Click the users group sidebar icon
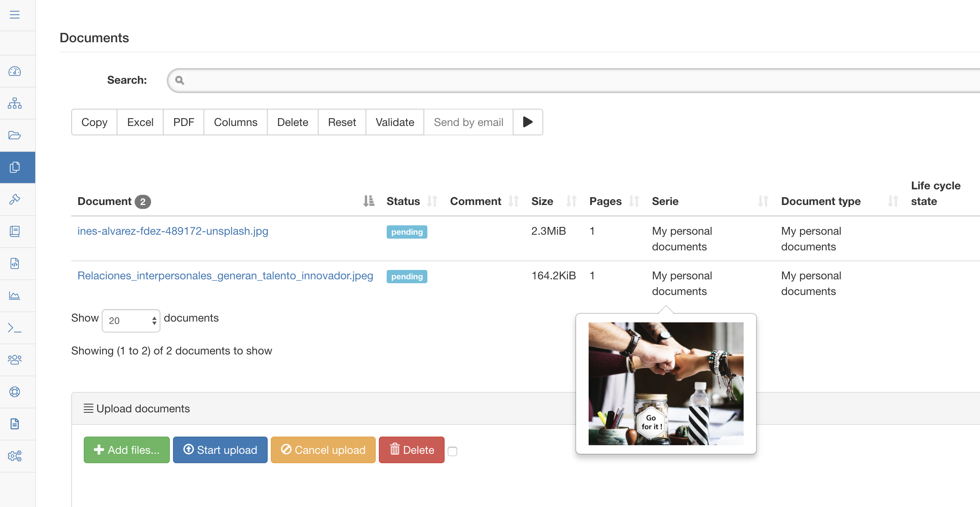 tap(14, 360)
